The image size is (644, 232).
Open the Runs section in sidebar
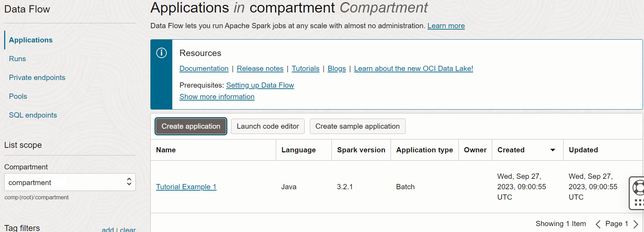[17, 59]
